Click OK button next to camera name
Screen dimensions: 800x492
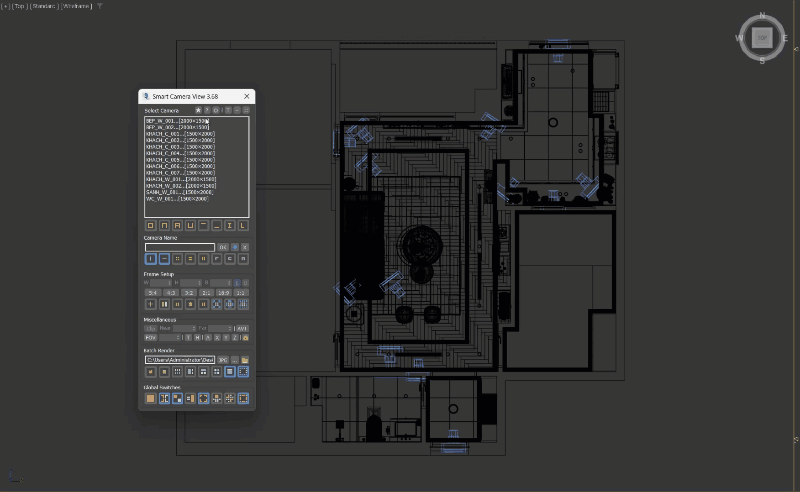(x=222, y=247)
